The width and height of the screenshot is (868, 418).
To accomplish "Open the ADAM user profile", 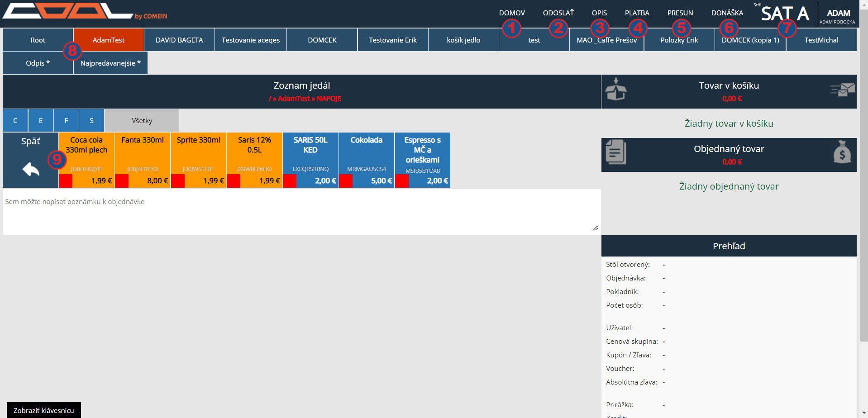I will (838, 16).
